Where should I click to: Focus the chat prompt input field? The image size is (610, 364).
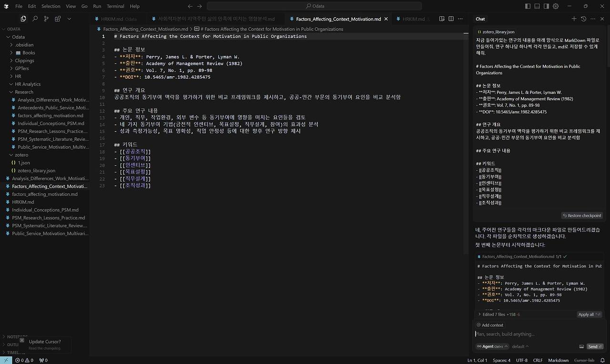tap(539, 334)
